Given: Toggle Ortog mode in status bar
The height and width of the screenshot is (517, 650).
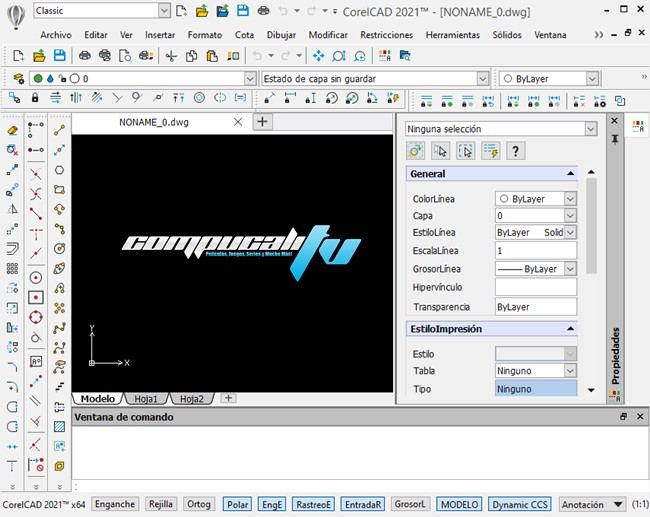Looking at the screenshot, I should [199, 505].
